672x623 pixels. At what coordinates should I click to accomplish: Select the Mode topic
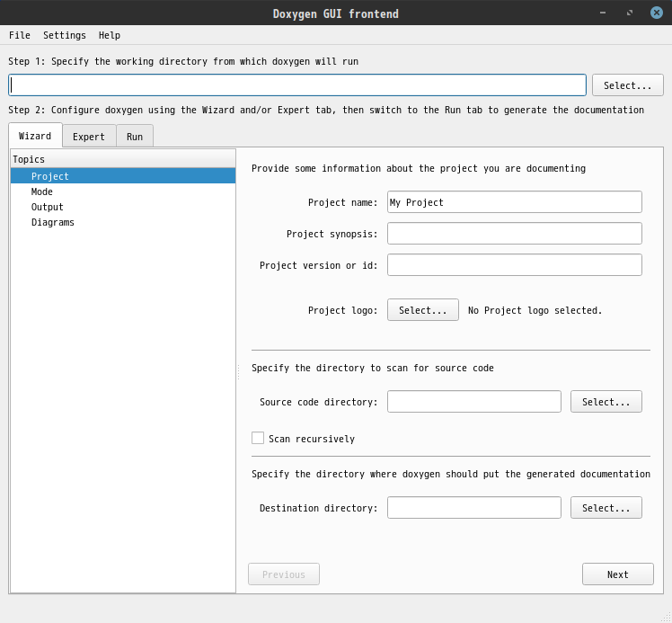(123, 191)
